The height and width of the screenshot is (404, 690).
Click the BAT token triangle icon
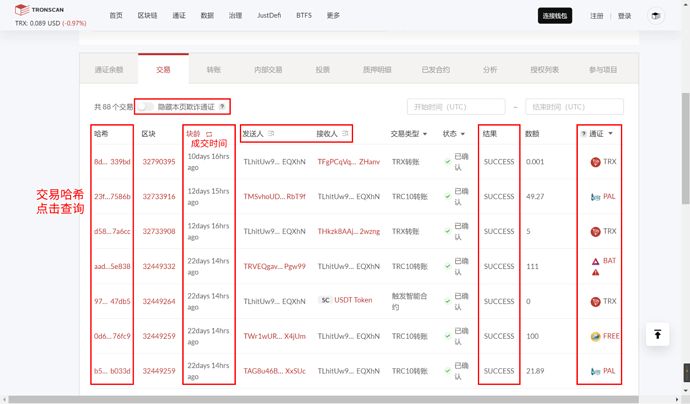tap(595, 261)
